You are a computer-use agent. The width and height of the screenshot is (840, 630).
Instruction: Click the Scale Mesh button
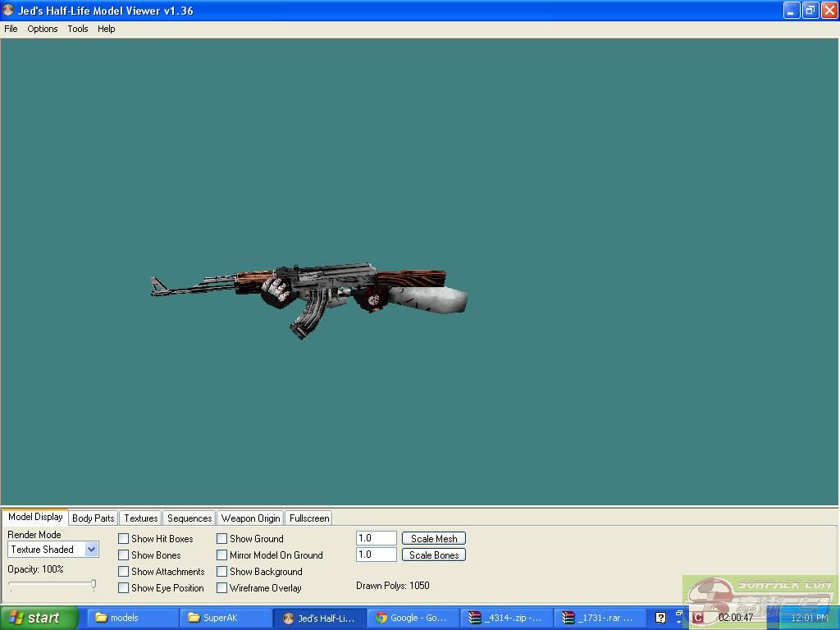(434, 538)
